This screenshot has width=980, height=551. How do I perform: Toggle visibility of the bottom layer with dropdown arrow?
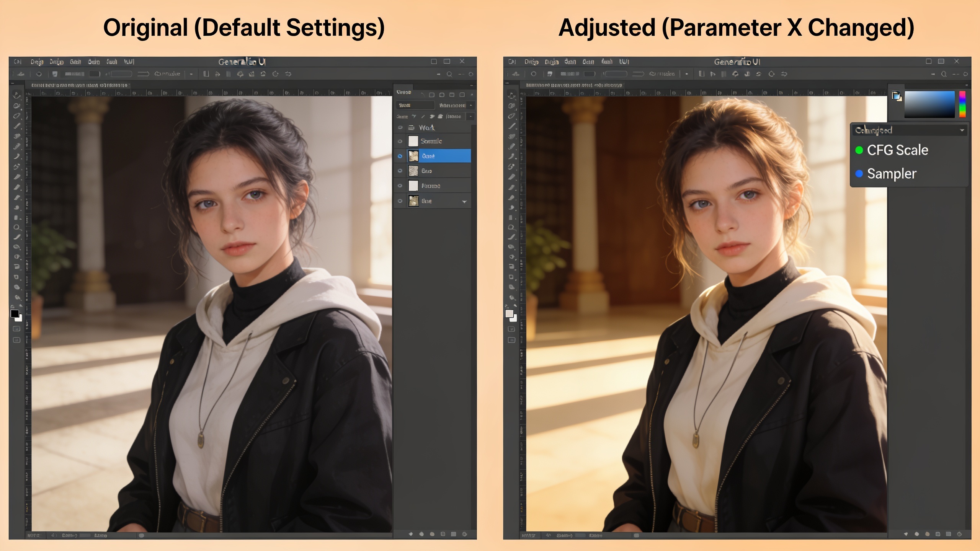point(400,201)
